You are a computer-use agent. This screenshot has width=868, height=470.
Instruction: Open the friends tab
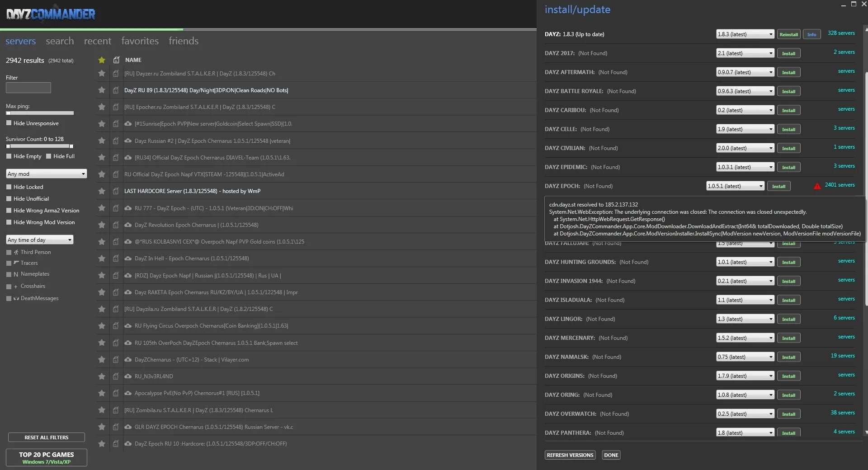(184, 41)
